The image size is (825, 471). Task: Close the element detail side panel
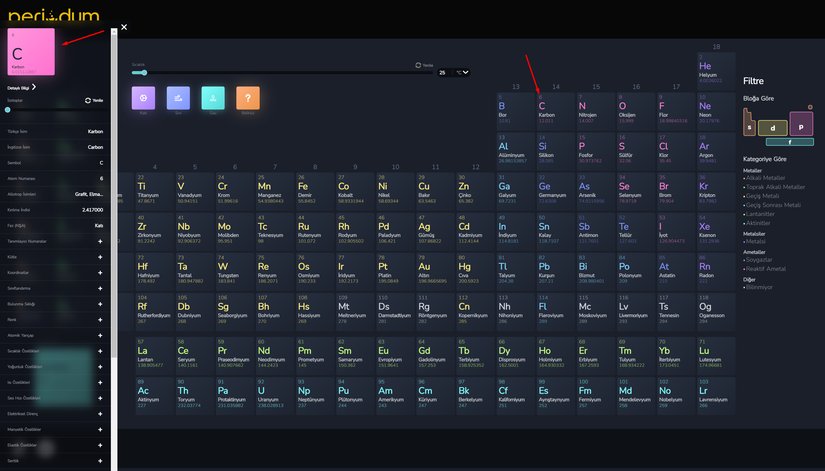coord(124,28)
